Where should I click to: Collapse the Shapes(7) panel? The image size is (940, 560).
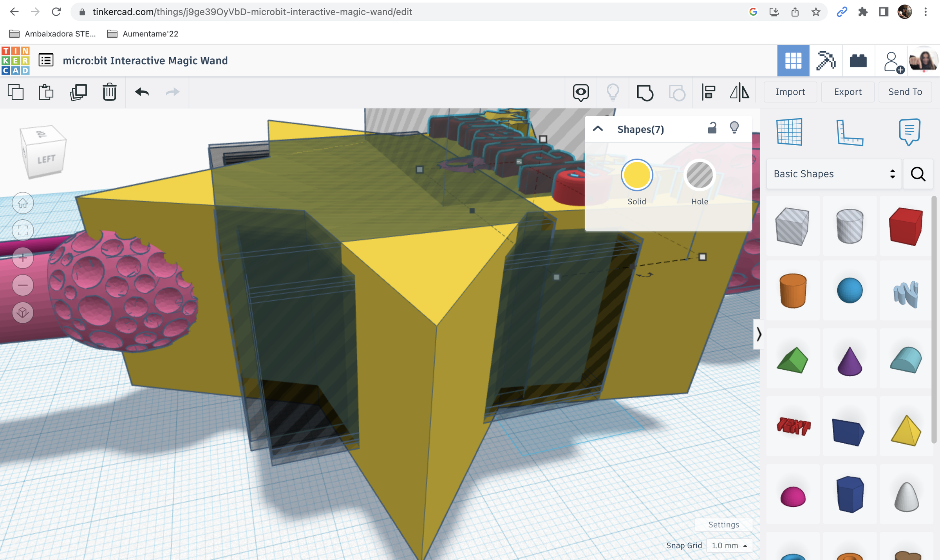pos(598,128)
